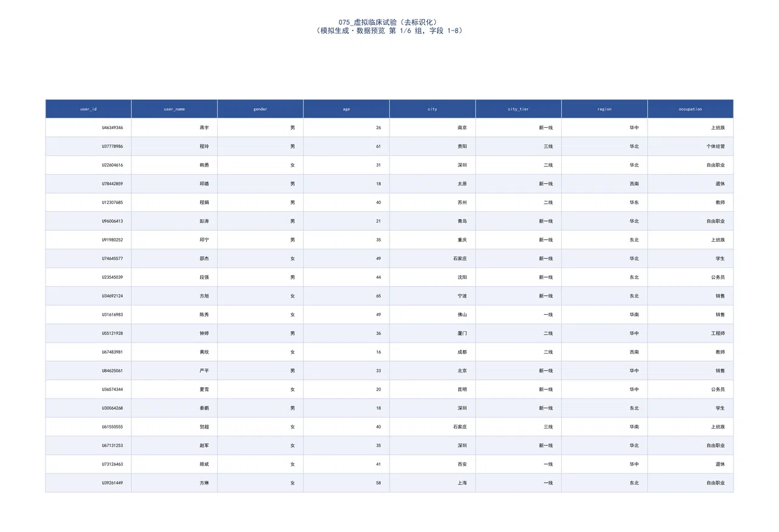
Task: Select the city cell 上海
Action: (433, 483)
